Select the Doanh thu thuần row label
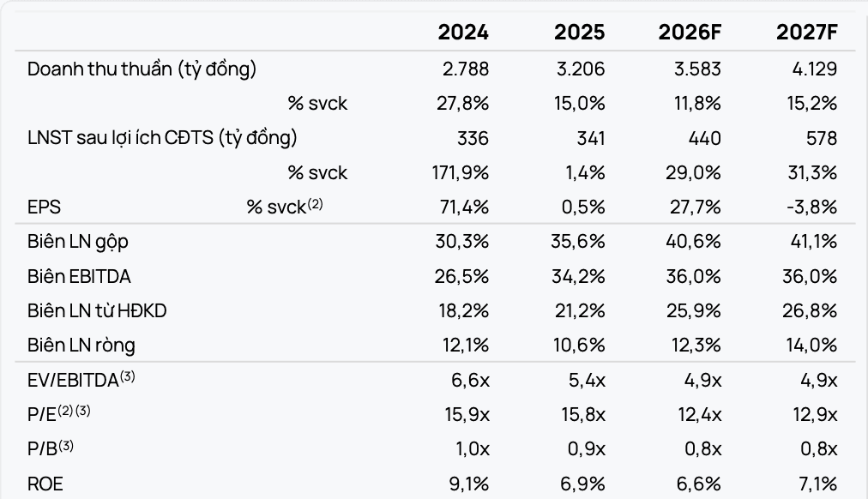Image resolution: width=868 pixels, height=499 pixels. (x=142, y=69)
